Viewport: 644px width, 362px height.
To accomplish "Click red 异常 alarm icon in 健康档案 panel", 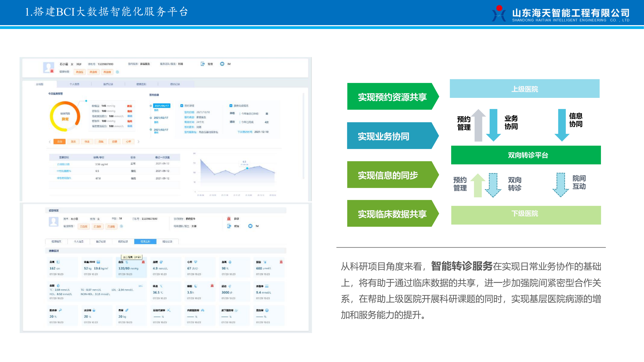I will [229, 219].
